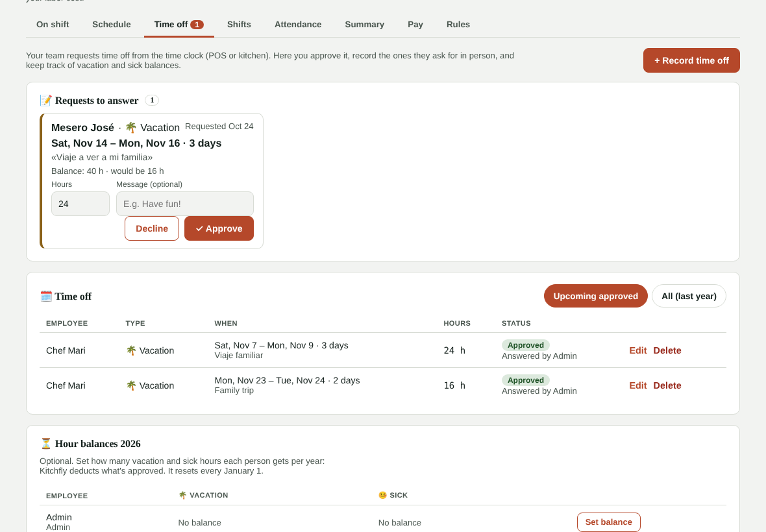Open the On shift tab
The image size is (766, 532).
[x=53, y=25]
